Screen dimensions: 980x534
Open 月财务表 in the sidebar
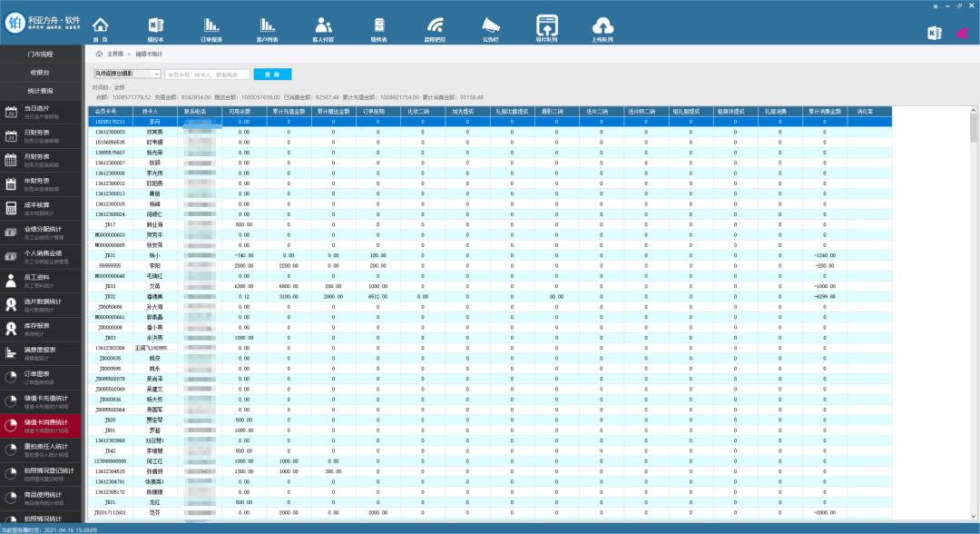coord(41,160)
